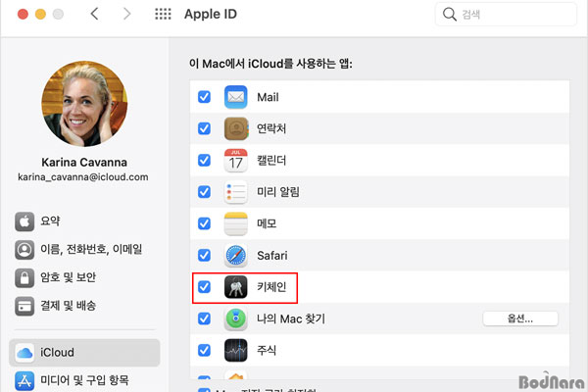This screenshot has height=392, width=588.
Task: Click the Contacts book icon
Action: (236, 128)
